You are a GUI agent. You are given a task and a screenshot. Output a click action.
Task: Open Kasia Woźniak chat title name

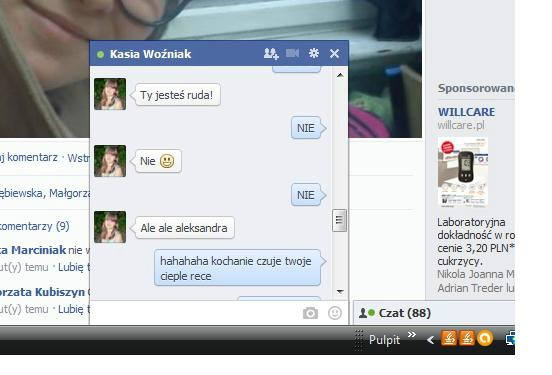click(x=150, y=54)
